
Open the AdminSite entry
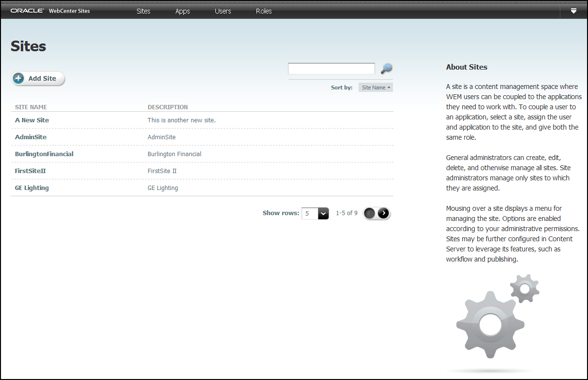pos(30,137)
